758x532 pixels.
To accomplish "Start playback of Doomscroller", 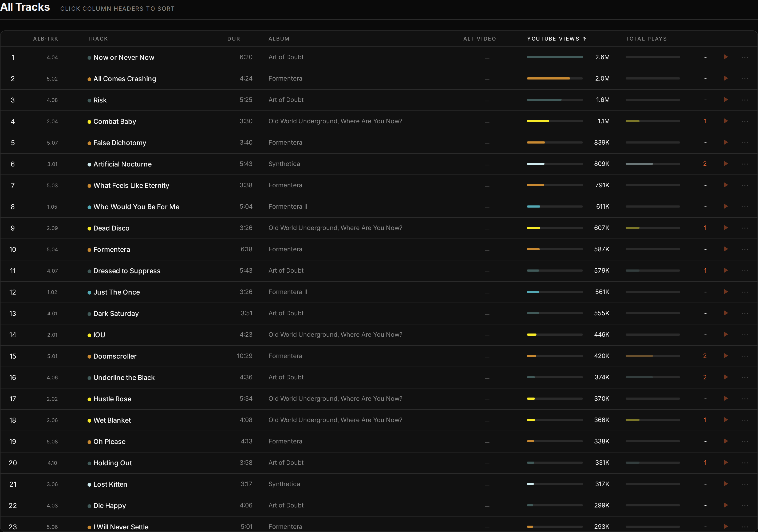I will [x=726, y=356].
